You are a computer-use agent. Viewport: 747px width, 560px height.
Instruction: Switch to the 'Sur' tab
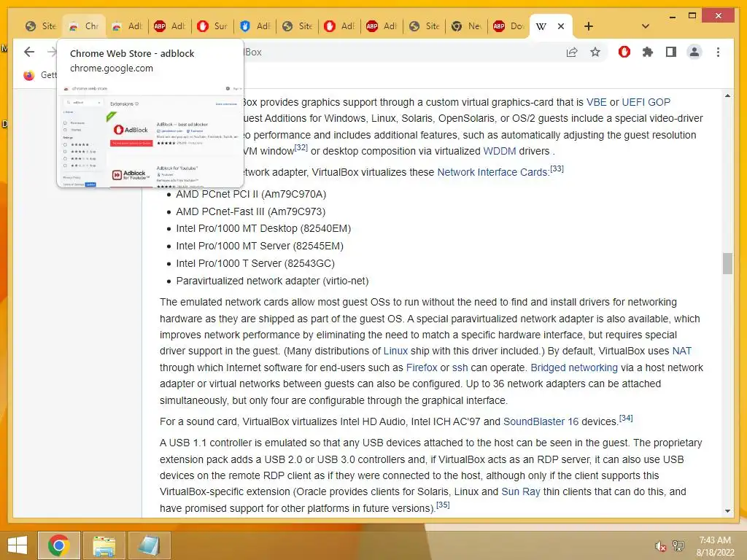(x=212, y=26)
